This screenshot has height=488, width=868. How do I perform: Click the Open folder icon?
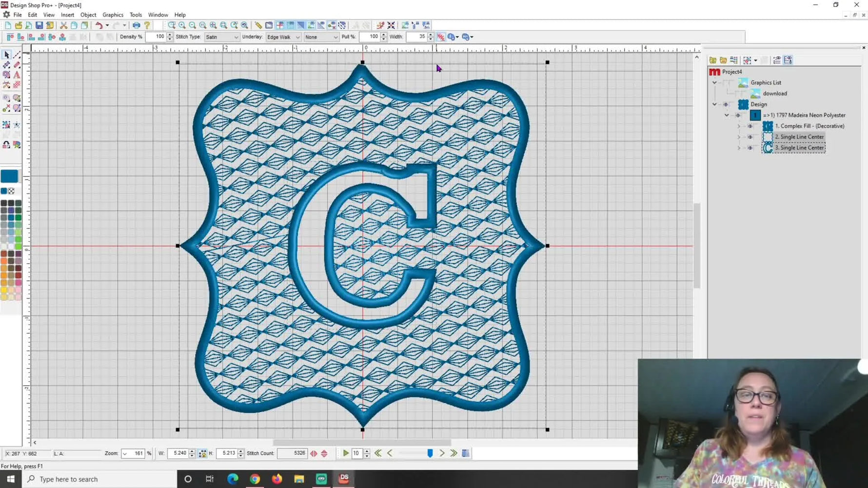pyautogui.click(x=19, y=25)
